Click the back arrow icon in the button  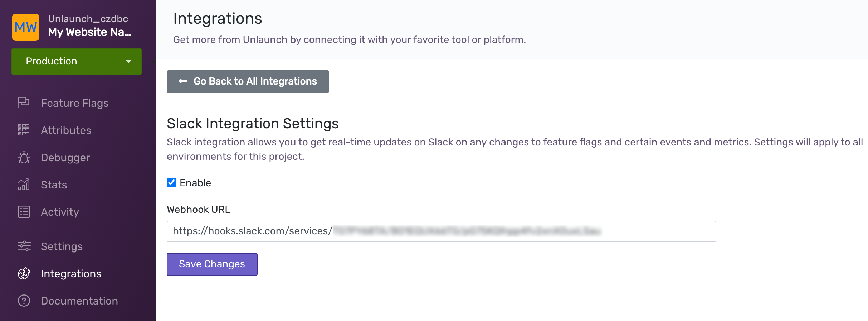pyautogui.click(x=183, y=81)
